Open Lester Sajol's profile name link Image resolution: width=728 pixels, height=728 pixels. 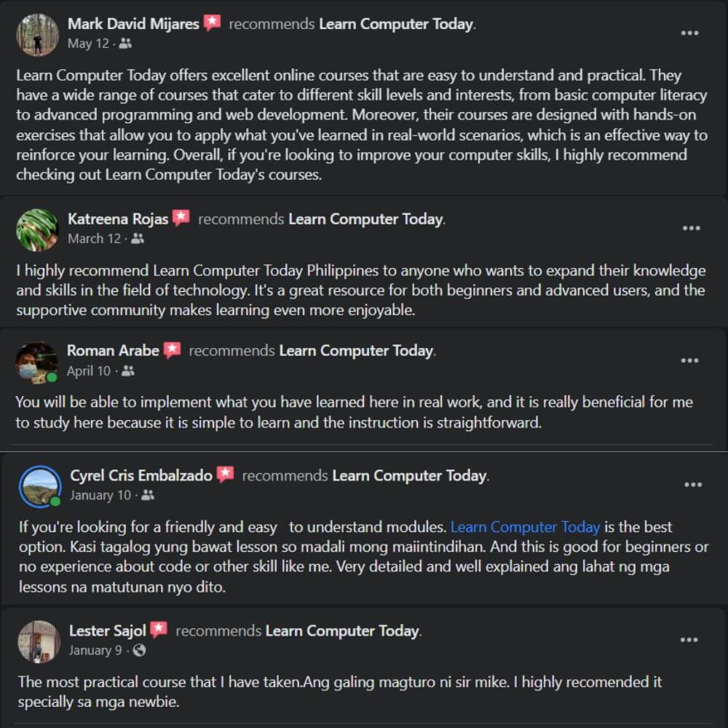(108, 631)
